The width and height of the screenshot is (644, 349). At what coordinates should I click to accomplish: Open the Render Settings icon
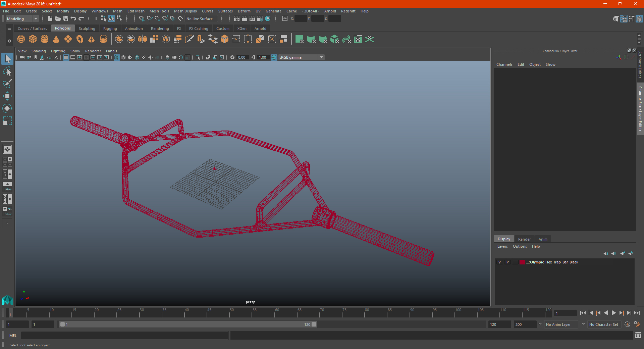click(x=260, y=19)
